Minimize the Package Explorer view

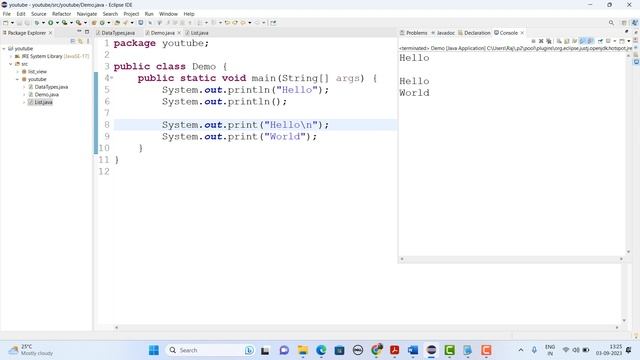point(79,32)
